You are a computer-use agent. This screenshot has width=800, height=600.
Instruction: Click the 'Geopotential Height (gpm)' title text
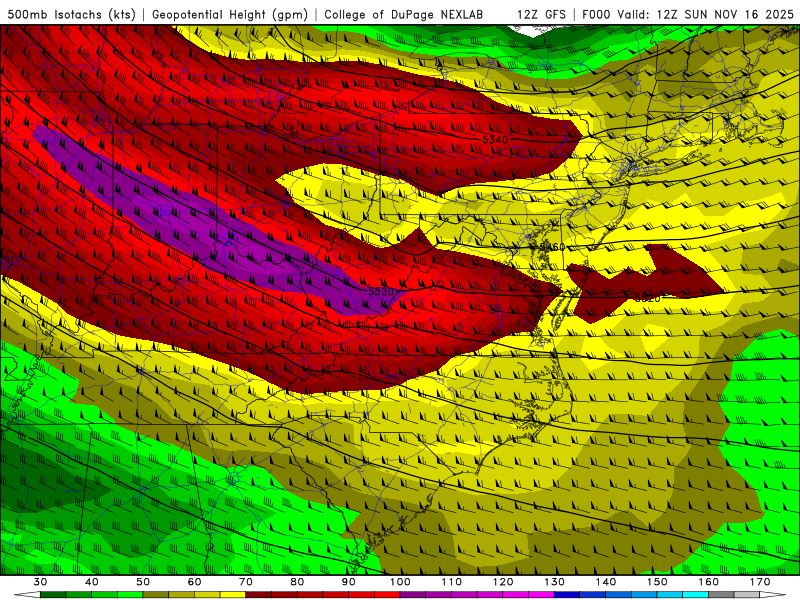pyautogui.click(x=230, y=14)
